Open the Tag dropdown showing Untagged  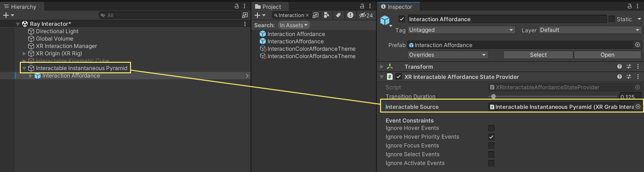pos(461,30)
